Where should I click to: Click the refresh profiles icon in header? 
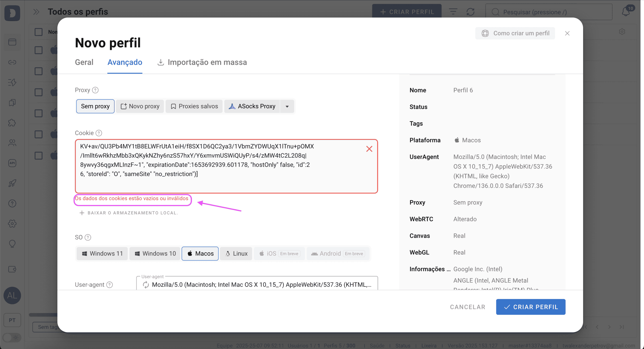pyautogui.click(x=470, y=12)
